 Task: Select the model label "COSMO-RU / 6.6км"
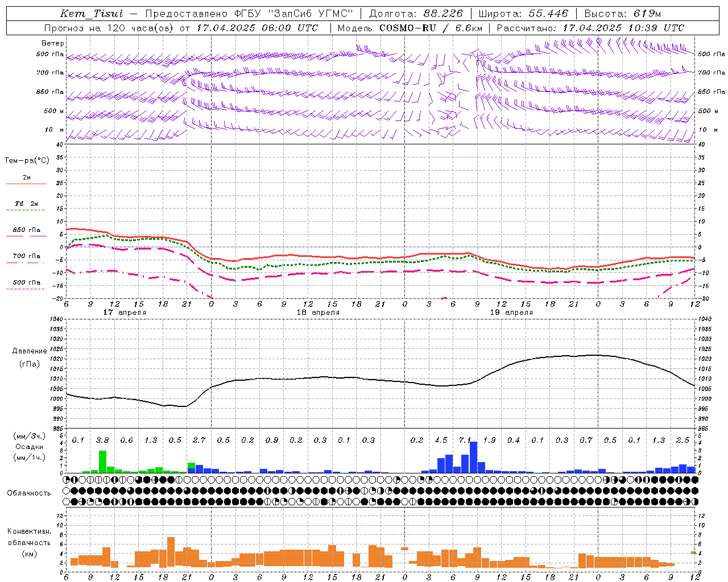pos(431,28)
